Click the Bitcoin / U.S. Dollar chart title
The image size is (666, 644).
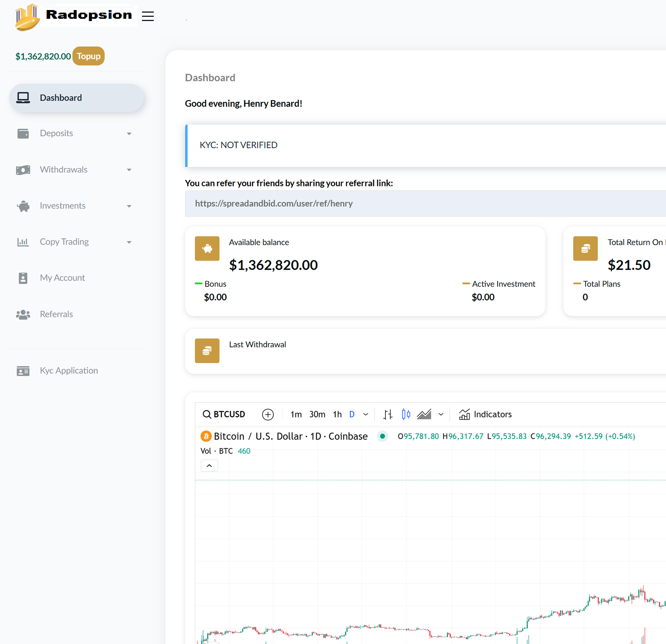(x=291, y=436)
